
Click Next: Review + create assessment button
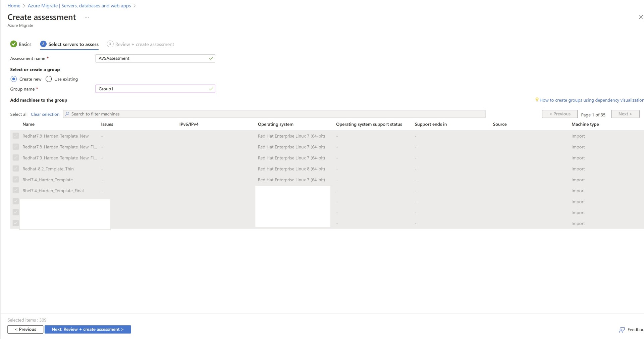pos(88,329)
